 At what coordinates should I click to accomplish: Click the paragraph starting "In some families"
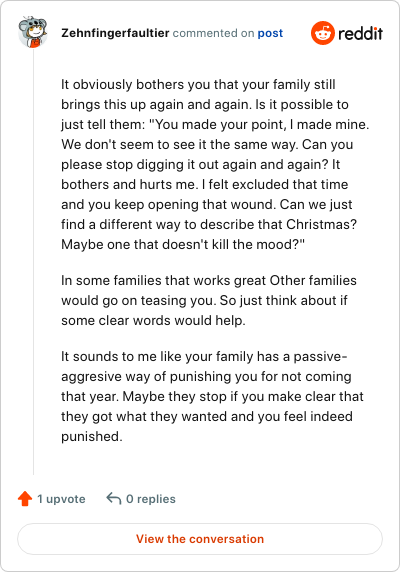point(209,300)
